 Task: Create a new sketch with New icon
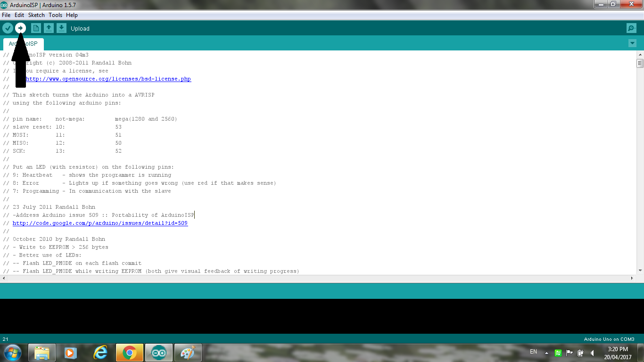coord(36,28)
